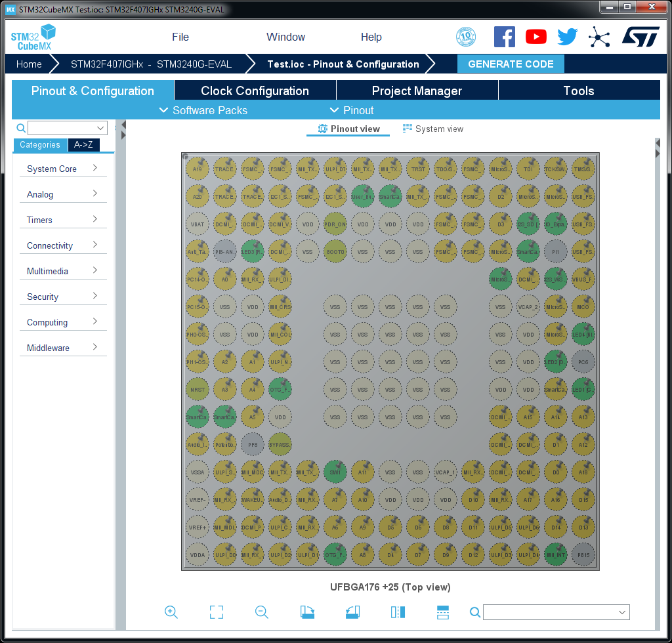
Task: Rotate the chip package clockwise
Action: tap(306, 612)
